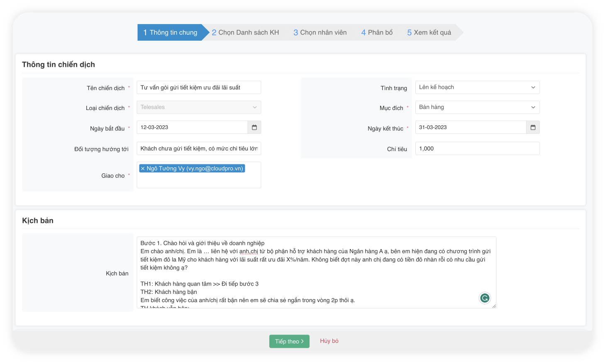Viewport: 605px width, 364px height.
Task: Click the Grammarly icon in script box
Action: tap(485, 298)
